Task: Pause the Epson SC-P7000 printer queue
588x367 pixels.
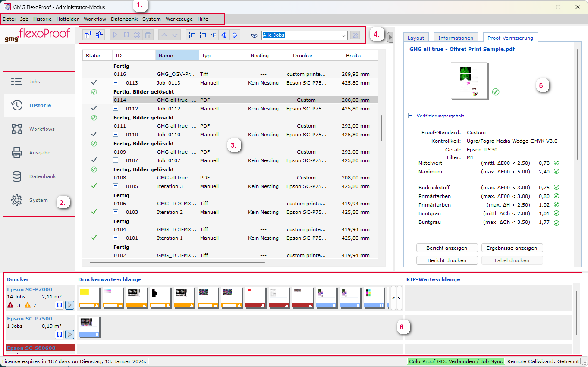Action: (x=60, y=305)
